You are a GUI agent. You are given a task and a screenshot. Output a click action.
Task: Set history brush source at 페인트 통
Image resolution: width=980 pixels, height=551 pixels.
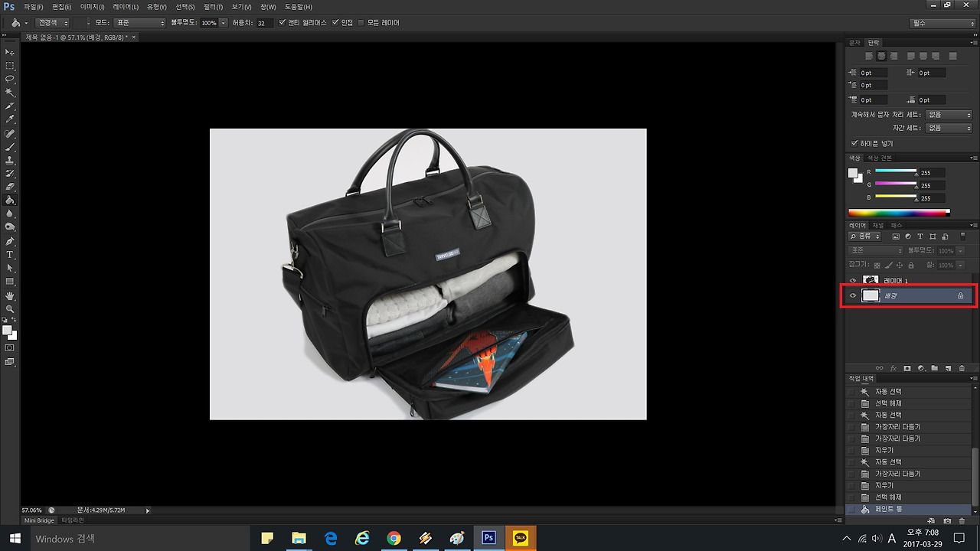click(851, 509)
